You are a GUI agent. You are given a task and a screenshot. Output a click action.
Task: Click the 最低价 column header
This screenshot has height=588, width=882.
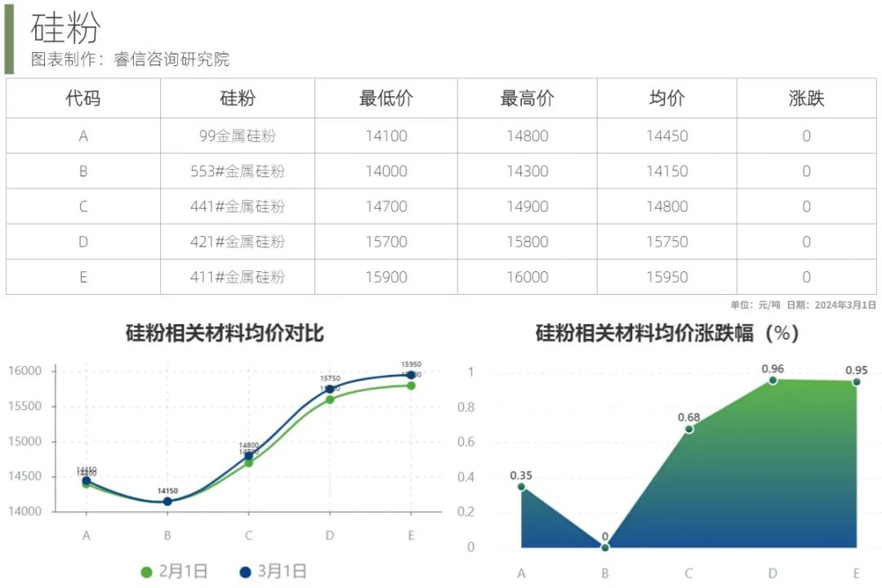click(385, 99)
